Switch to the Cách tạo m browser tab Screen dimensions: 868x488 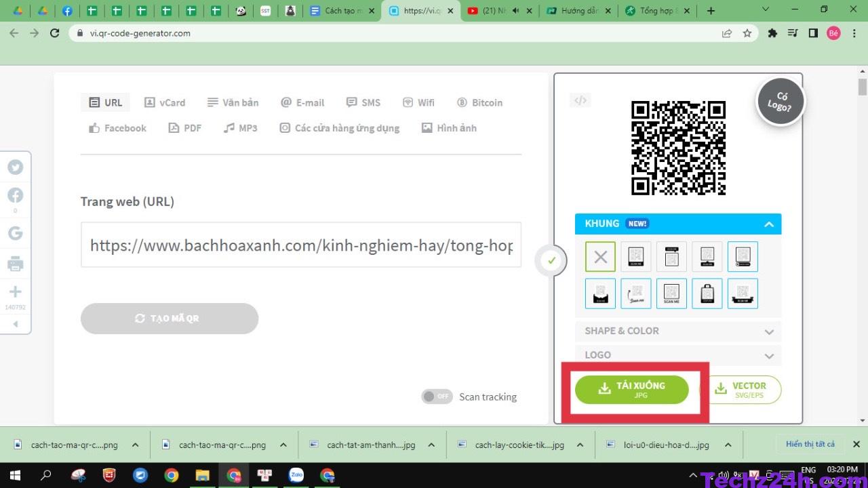point(342,11)
